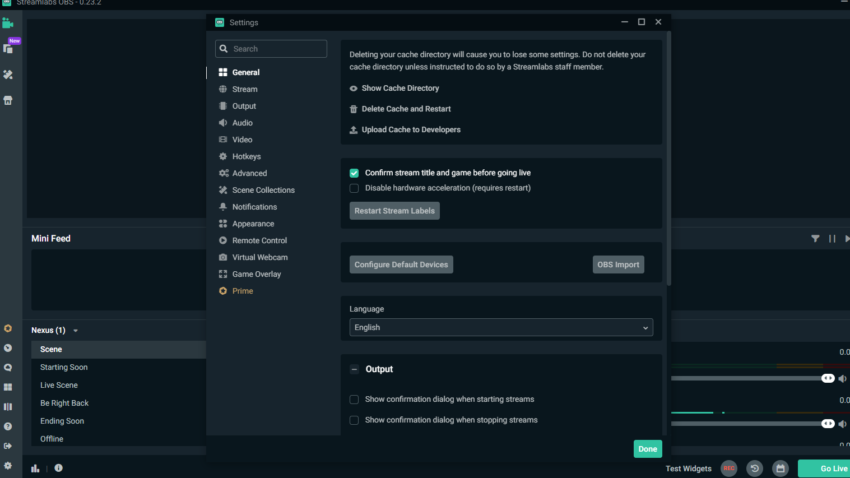Collapse the Output section with minus icon
Image resolution: width=850 pixels, height=478 pixels.
pyautogui.click(x=354, y=369)
